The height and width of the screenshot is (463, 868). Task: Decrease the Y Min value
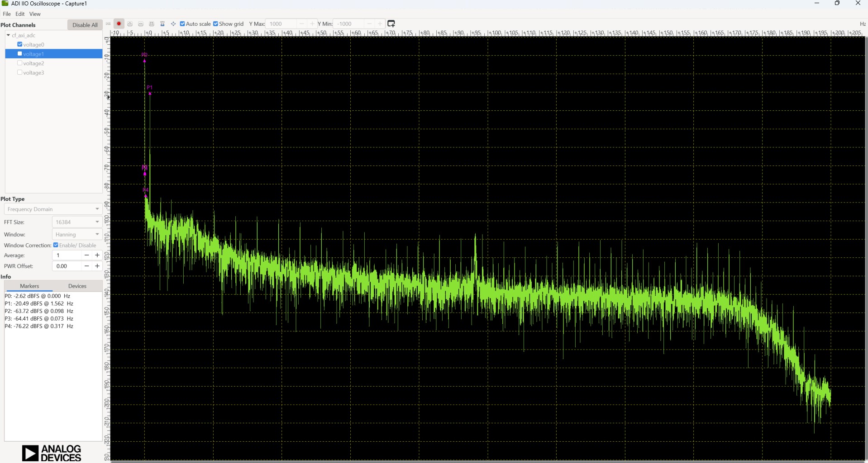click(x=370, y=24)
